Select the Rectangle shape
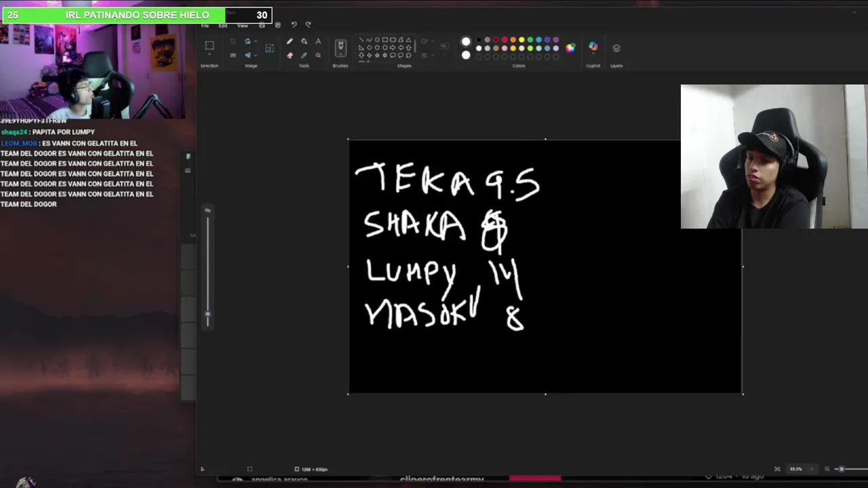Image resolution: width=868 pixels, height=488 pixels. coord(384,40)
